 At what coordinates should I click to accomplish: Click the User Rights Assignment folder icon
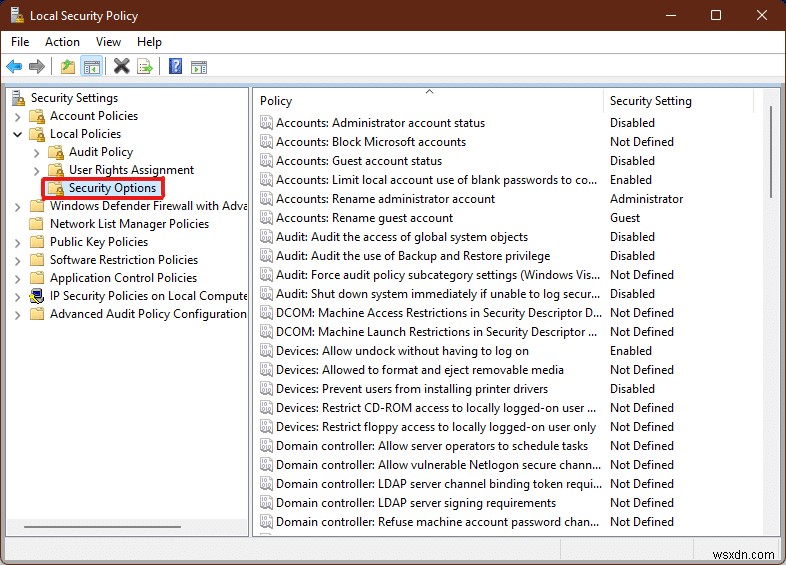point(56,170)
